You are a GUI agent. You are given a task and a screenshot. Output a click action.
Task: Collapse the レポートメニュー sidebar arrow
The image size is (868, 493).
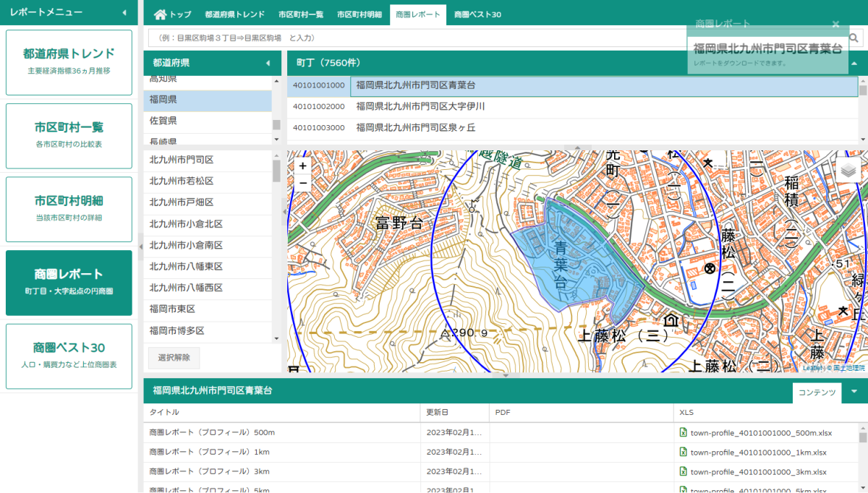124,12
